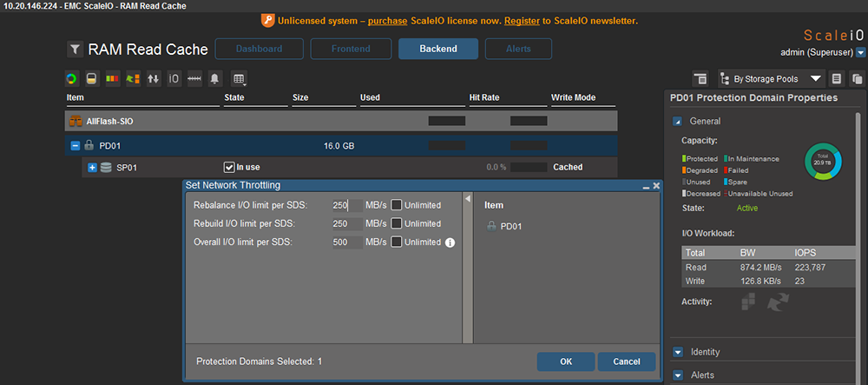Open the table columns view dropdown icon
This screenshot has width=868, height=385.
240,79
